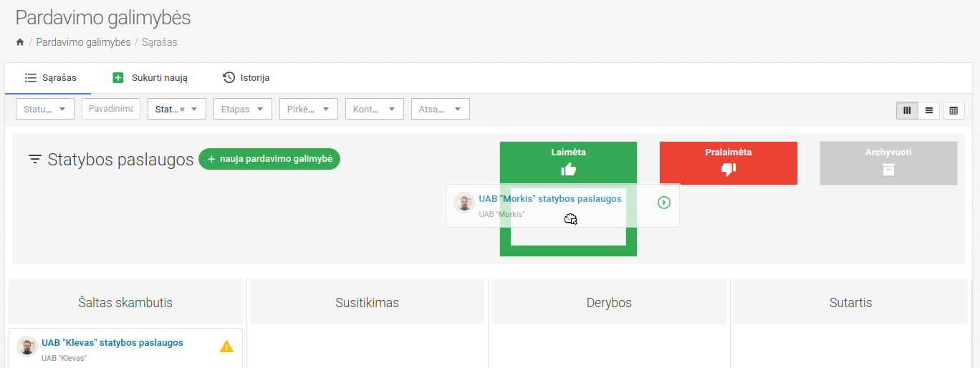
Task: Click the avatar on the Klevas card
Action: point(27,347)
